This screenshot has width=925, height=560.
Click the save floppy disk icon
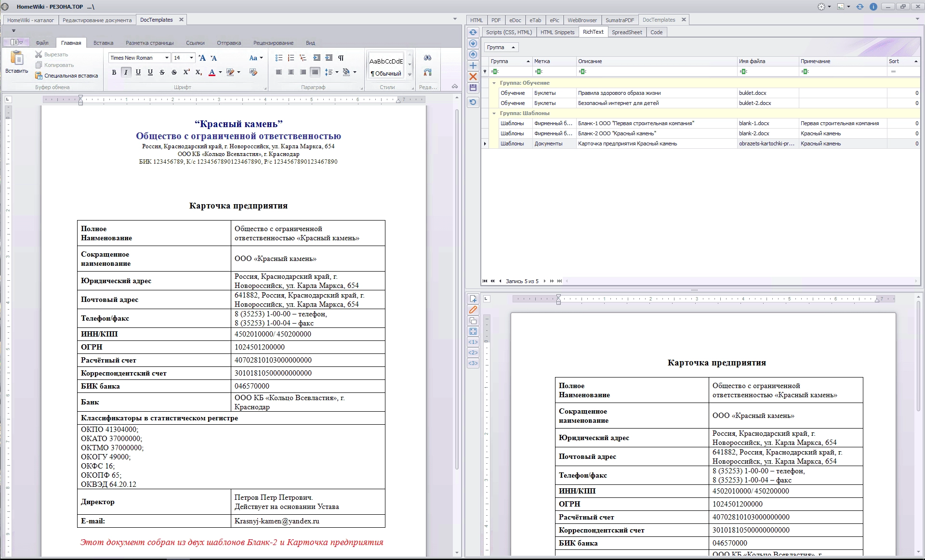click(473, 88)
